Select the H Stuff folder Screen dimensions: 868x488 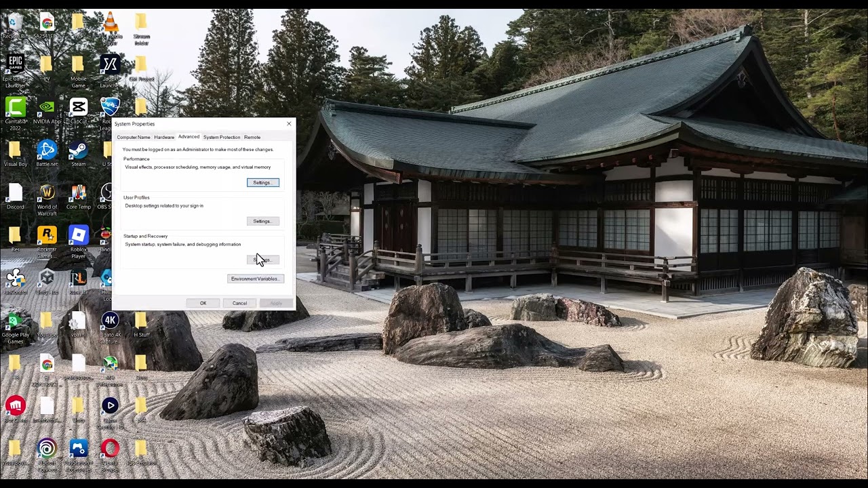(141, 325)
